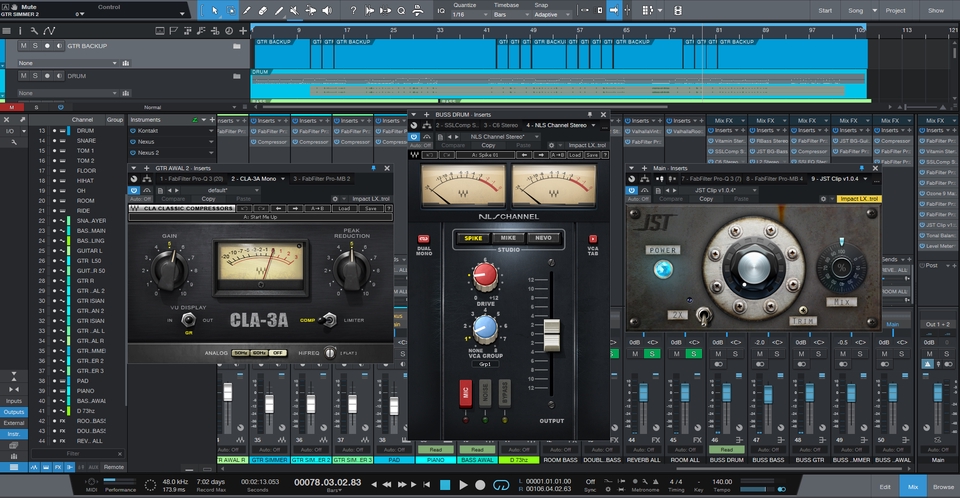Select the Listen (speaker) tool
The image size is (960, 498).
point(327,10)
